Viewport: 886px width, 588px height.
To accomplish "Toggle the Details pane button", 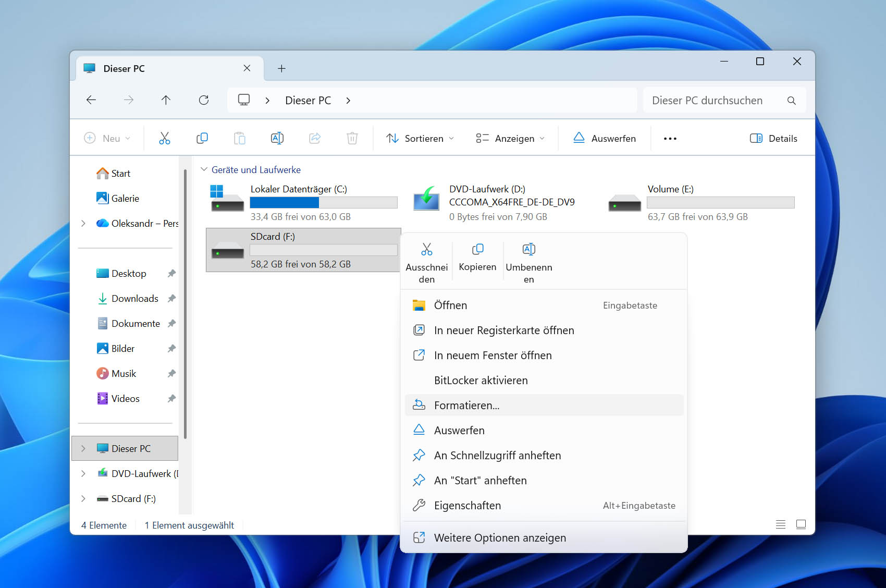I will click(773, 138).
